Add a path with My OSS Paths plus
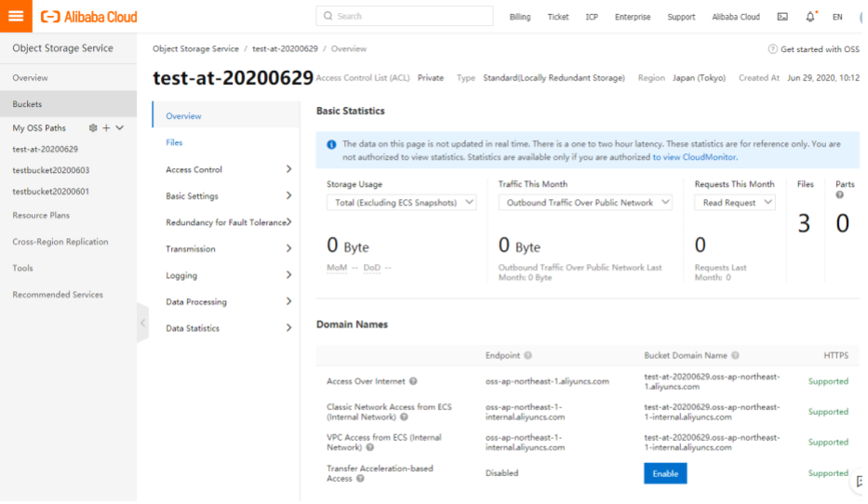The image size is (868, 504). tap(106, 127)
